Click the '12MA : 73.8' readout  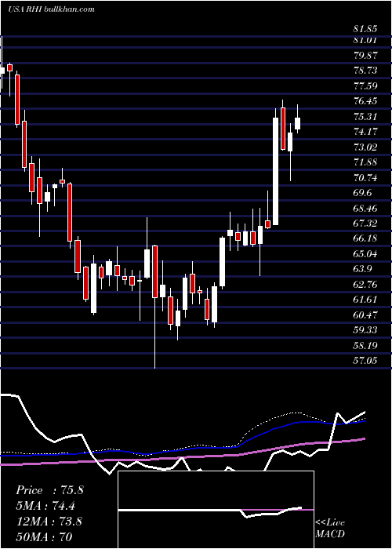click(49, 522)
